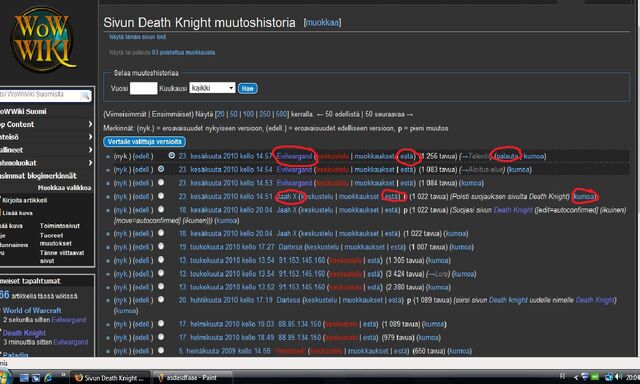Click estä in the 14.57 Evilwargand row

(x=407, y=156)
